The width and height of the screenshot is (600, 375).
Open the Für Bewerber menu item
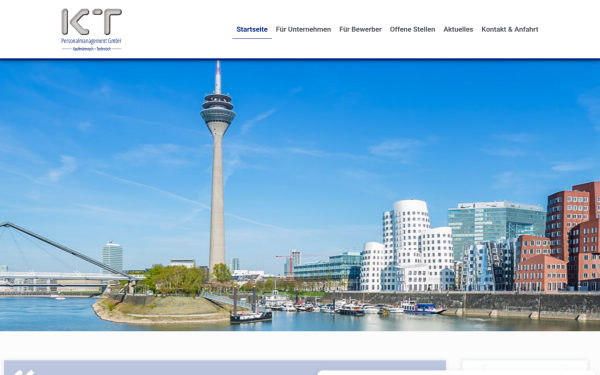[360, 29]
